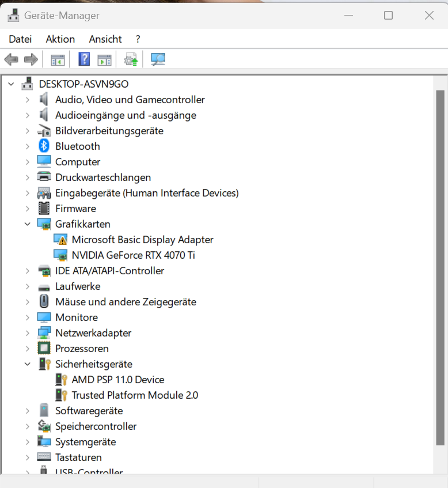The image size is (448, 488).
Task: Click the processor icon beside Prozessoren
Action: pyautogui.click(x=44, y=348)
